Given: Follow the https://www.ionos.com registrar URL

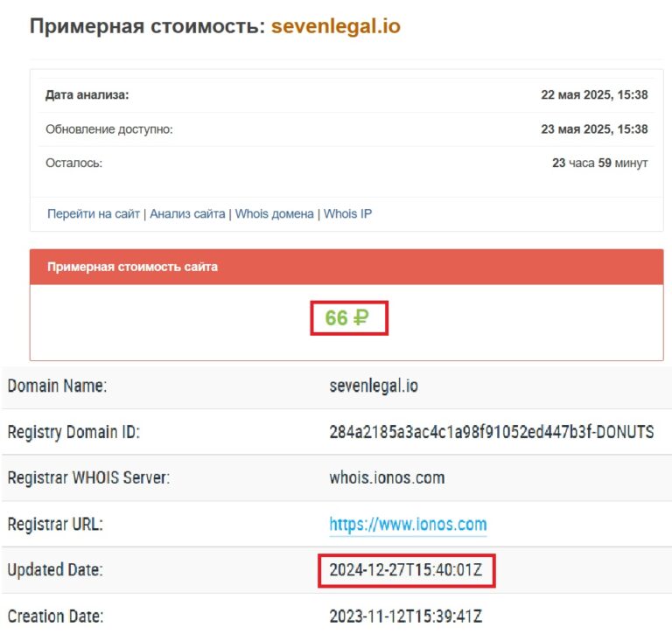Looking at the screenshot, I should pyautogui.click(x=408, y=525).
